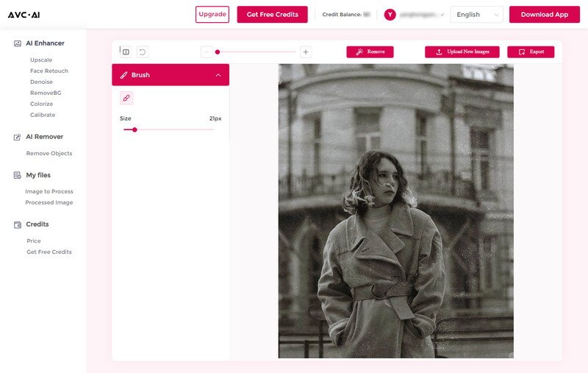Open the account name dropdown

(x=421, y=15)
